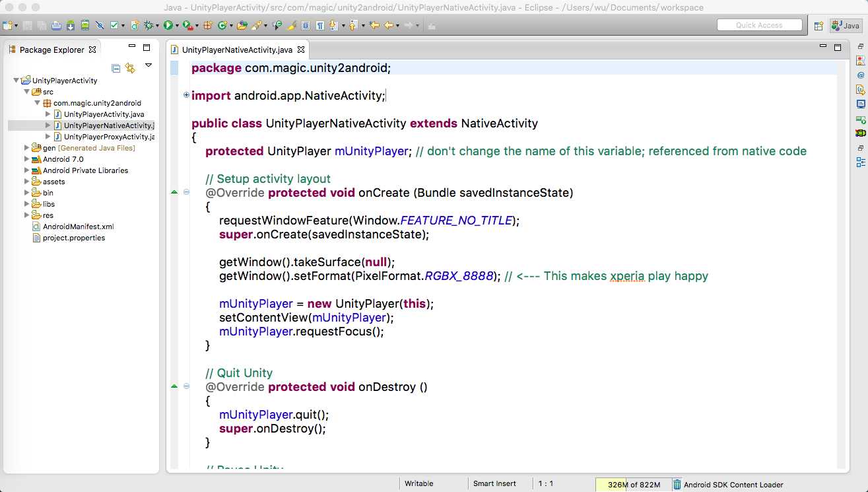Click the Back navigation arrow
Viewport: 868px width, 492px height.
[x=388, y=25]
